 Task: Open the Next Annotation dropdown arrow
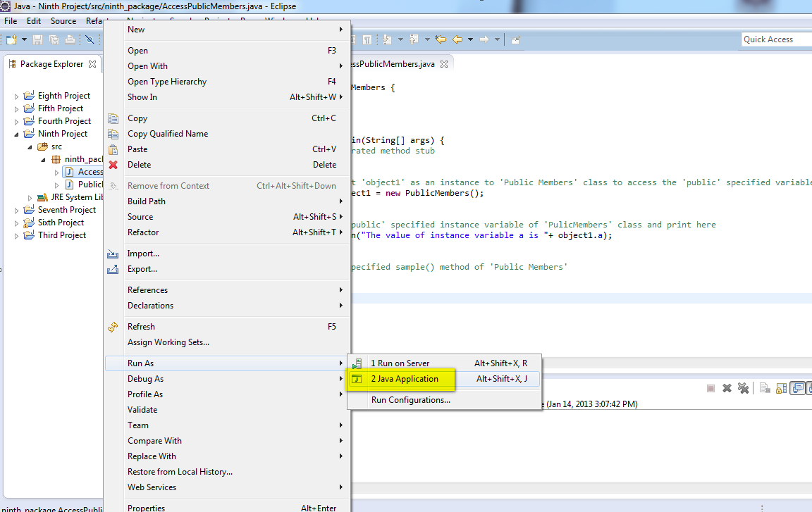[400, 39]
